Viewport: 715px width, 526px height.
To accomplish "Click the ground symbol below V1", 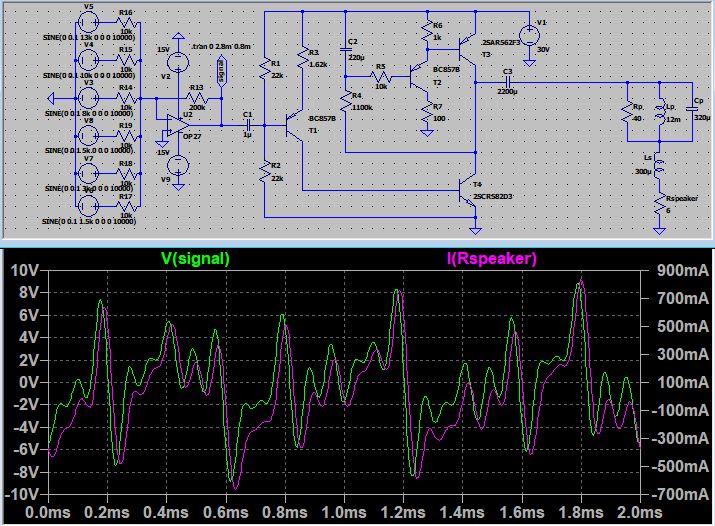I will pos(529,63).
